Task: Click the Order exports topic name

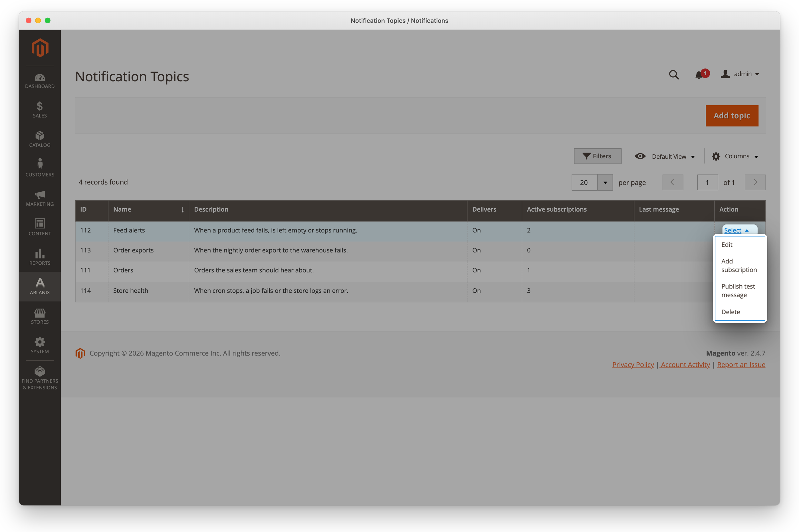Action: click(x=133, y=250)
